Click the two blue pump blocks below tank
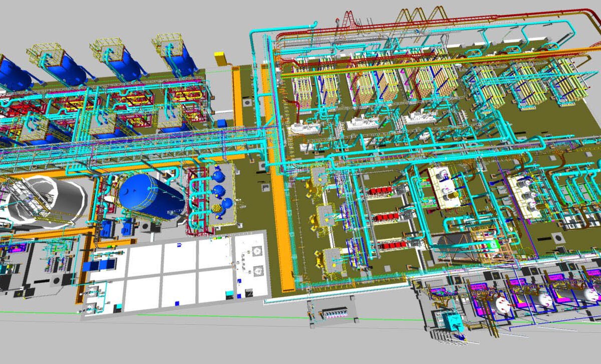Viewport: 601px width, 364px height. pyautogui.click(x=115, y=228)
